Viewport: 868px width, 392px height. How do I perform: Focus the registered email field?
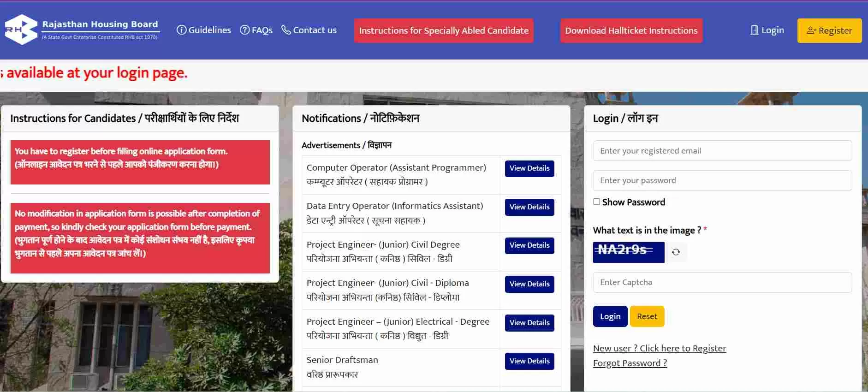pyautogui.click(x=722, y=151)
